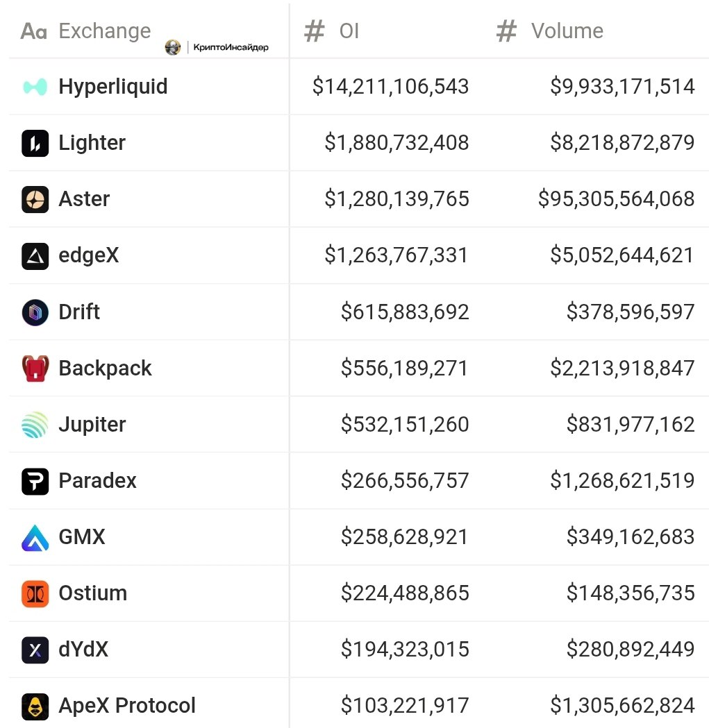This screenshot has width=709, height=728.
Task: Click the Aster exchange logo icon
Action: [35, 199]
